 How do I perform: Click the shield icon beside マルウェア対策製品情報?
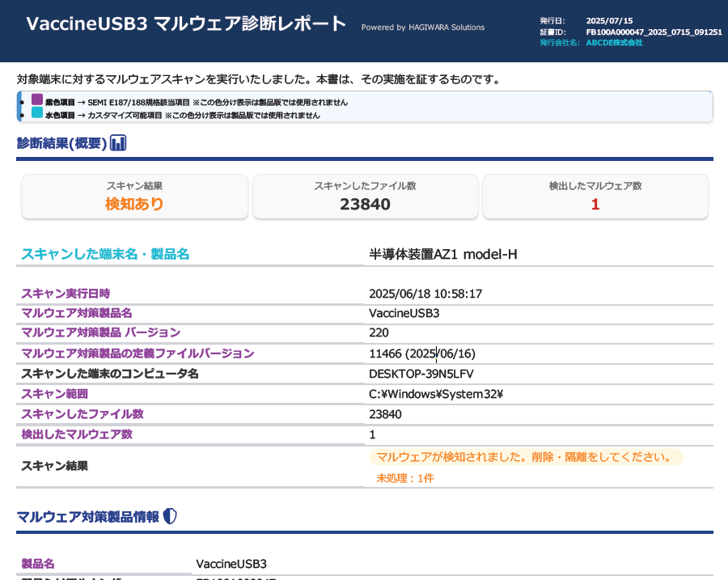tap(170, 516)
